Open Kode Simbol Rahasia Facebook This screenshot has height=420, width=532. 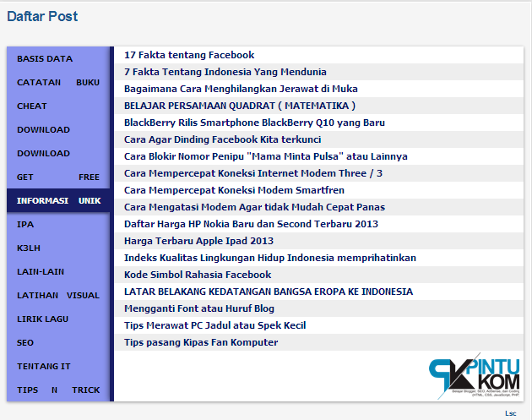(x=198, y=275)
